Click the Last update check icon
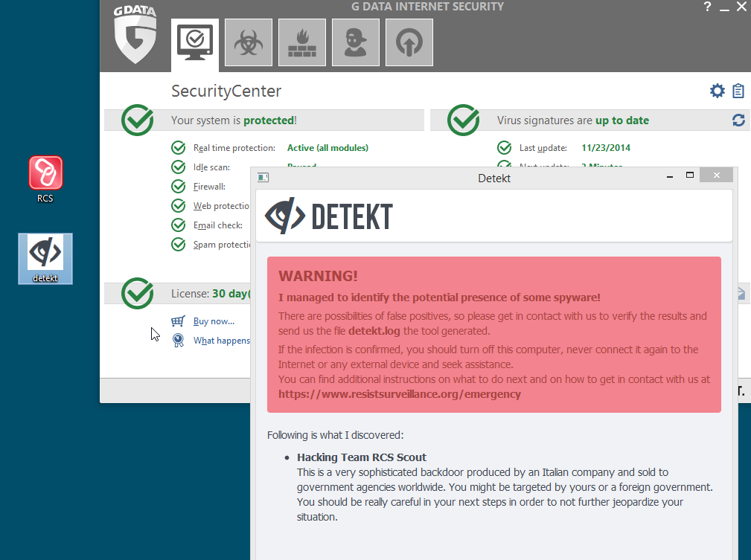This screenshot has width=751, height=560. click(x=504, y=148)
